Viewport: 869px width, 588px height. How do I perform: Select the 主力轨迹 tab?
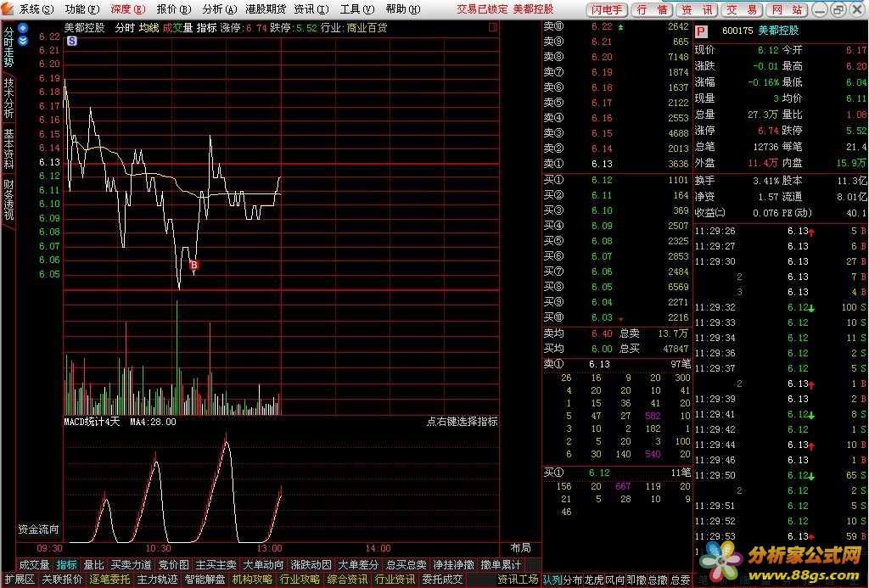[157, 580]
